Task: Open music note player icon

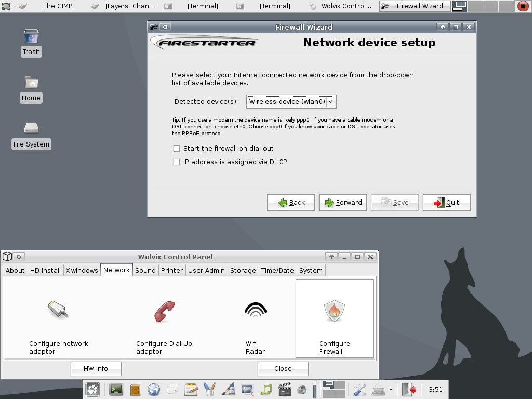Action: 266,390
